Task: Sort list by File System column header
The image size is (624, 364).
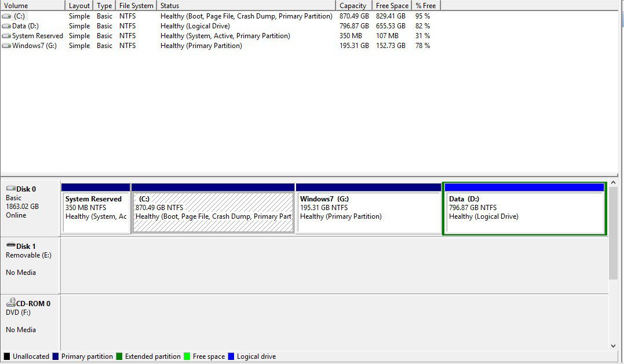Action: (136, 5)
